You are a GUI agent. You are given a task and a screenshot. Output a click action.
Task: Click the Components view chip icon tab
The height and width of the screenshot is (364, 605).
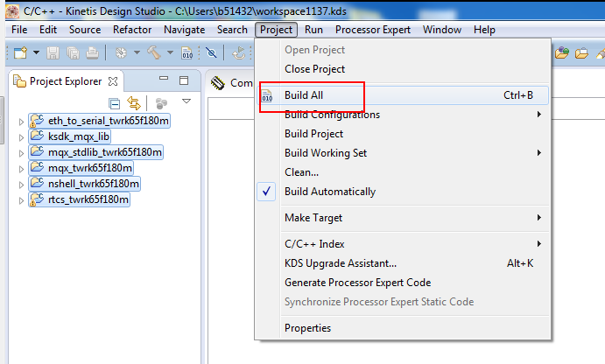[x=218, y=83]
